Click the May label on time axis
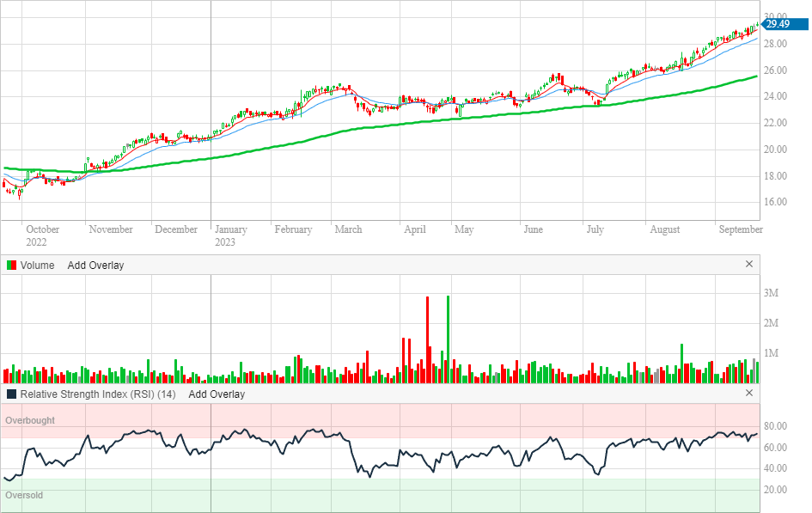 coord(464,229)
